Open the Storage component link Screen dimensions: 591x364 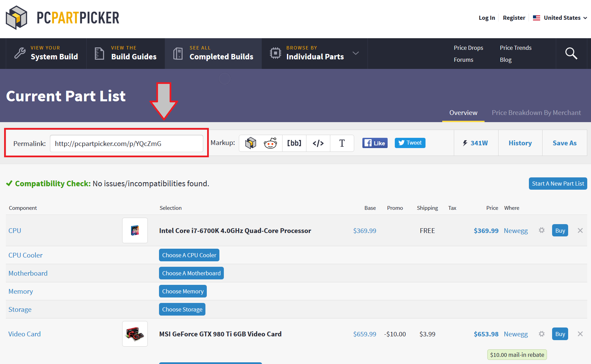pos(20,309)
